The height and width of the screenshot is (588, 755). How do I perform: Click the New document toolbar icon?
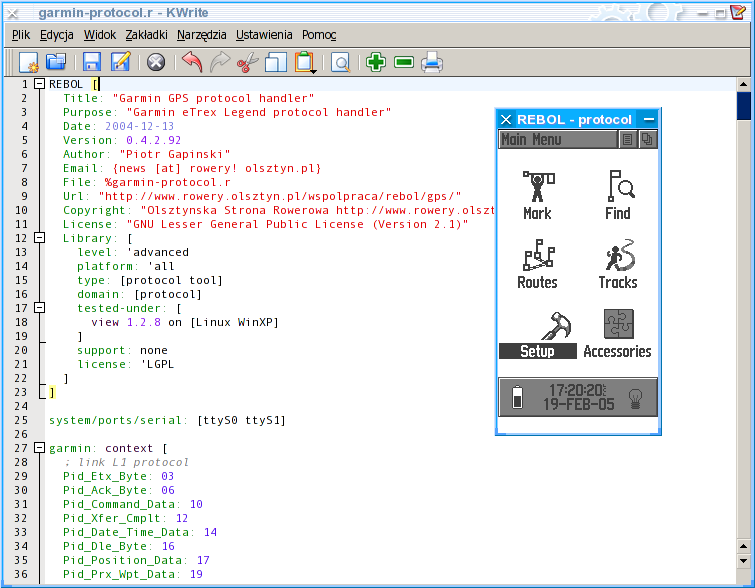pos(28,63)
